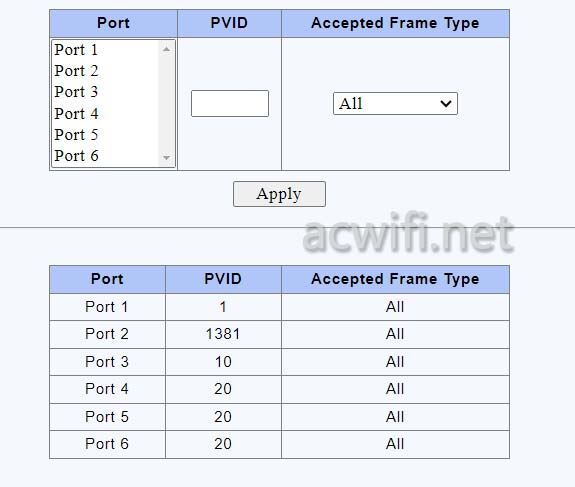Select Port 5 in the port listbox
Viewport: 575px width, 487px height.
[x=106, y=135]
